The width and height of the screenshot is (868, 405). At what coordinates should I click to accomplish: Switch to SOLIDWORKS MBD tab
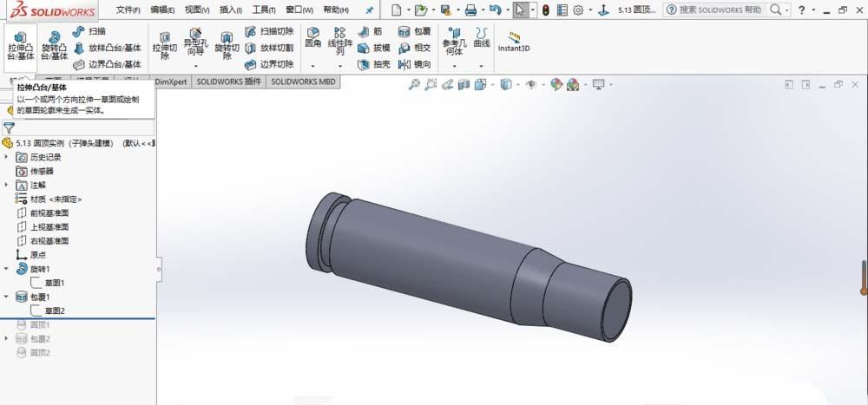coord(303,82)
